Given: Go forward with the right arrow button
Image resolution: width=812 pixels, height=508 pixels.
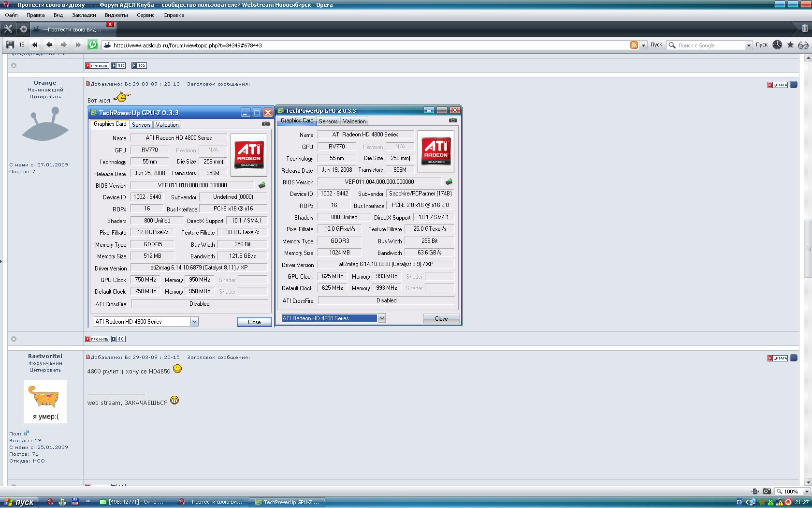Looking at the screenshot, I should (63, 45).
